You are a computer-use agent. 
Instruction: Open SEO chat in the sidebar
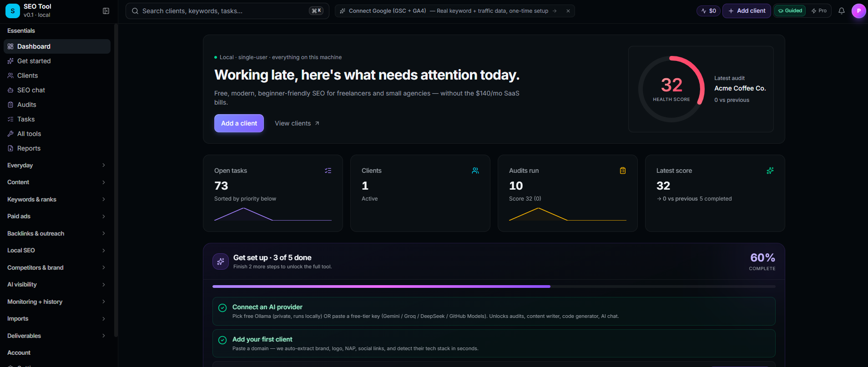pyautogui.click(x=57, y=90)
